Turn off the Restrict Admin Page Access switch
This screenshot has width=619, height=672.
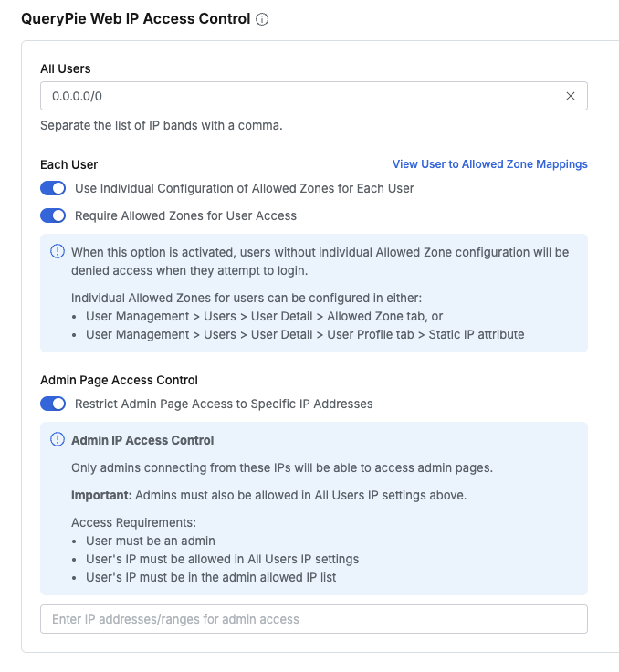(x=53, y=404)
